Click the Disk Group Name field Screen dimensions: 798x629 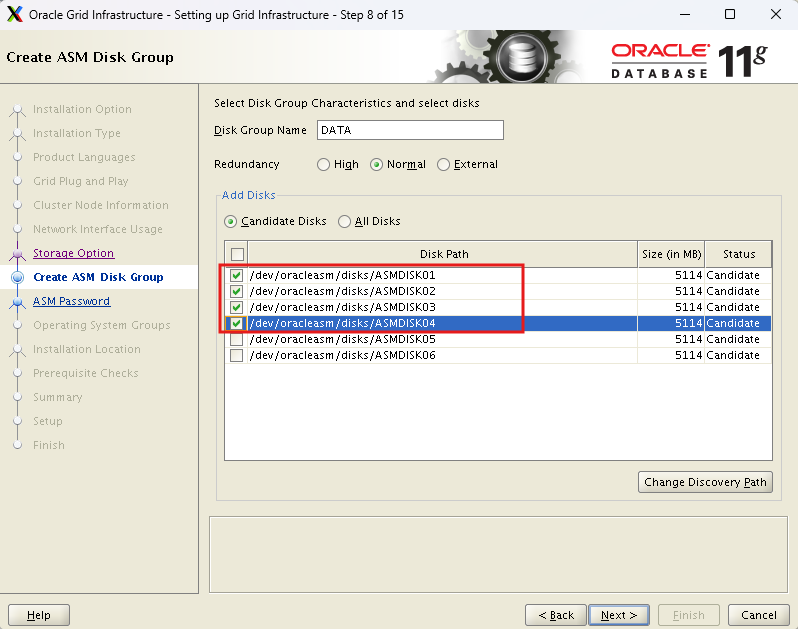(410, 130)
